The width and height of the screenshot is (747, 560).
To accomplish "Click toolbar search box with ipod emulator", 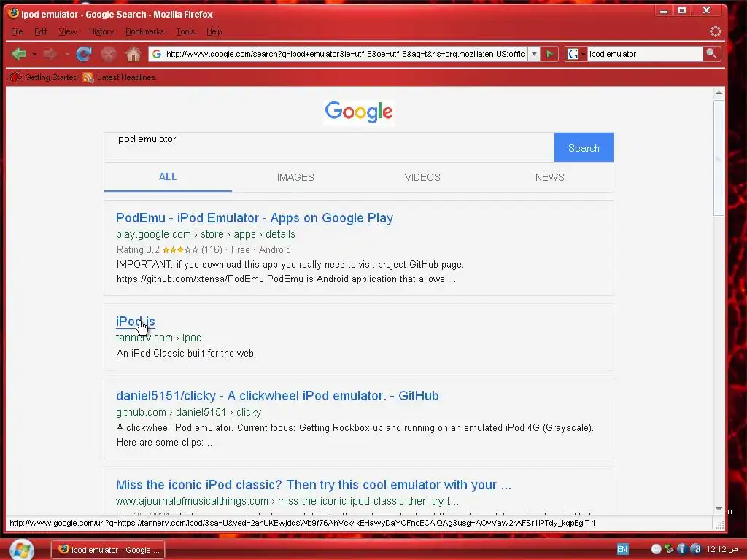I will 645,54.
